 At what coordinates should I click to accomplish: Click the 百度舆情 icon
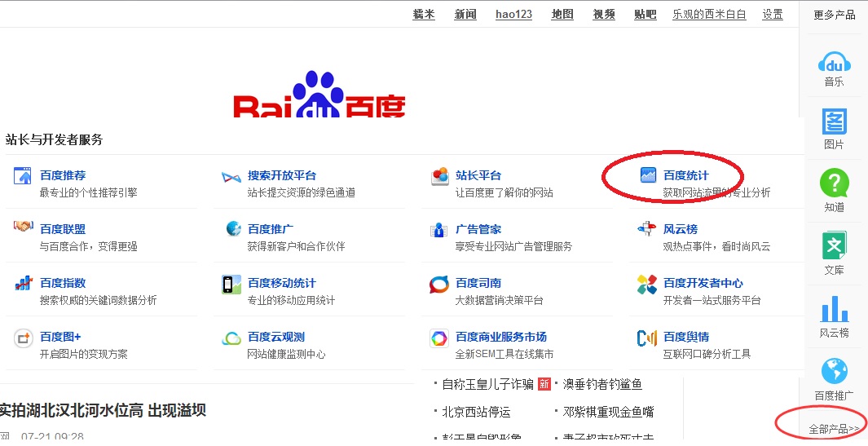[x=646, y=338]
